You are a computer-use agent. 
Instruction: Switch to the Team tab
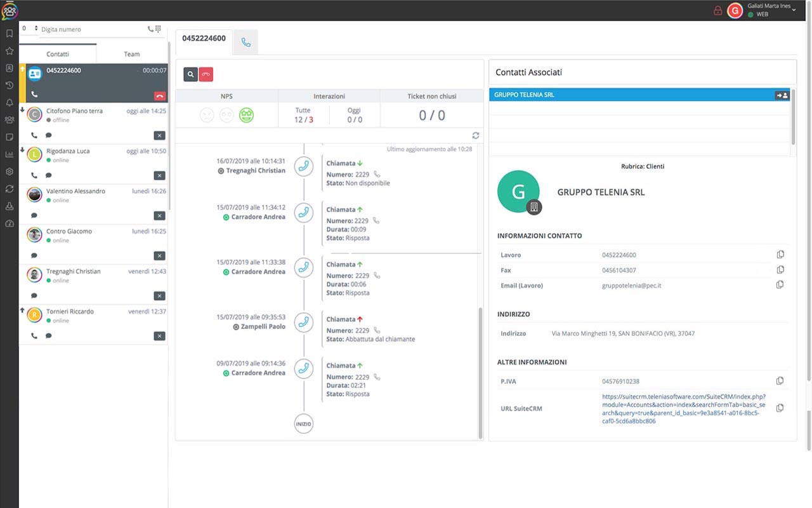[x=132, y=54]
